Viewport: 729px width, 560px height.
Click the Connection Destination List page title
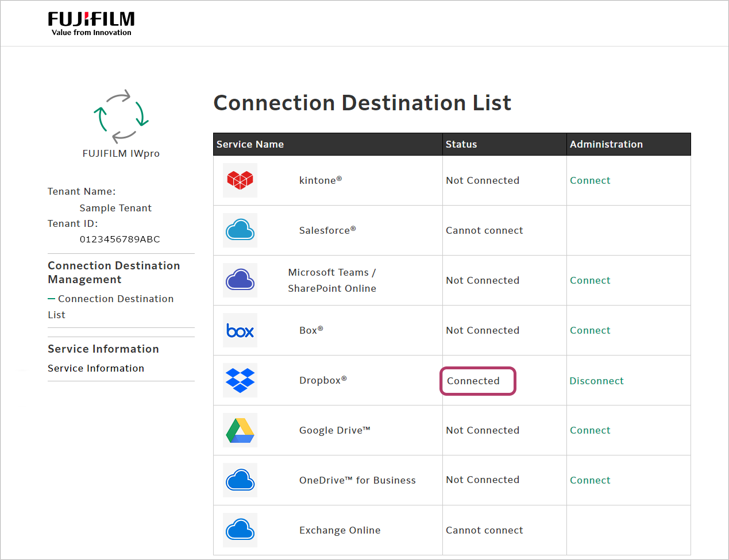(x=362, y=103)
